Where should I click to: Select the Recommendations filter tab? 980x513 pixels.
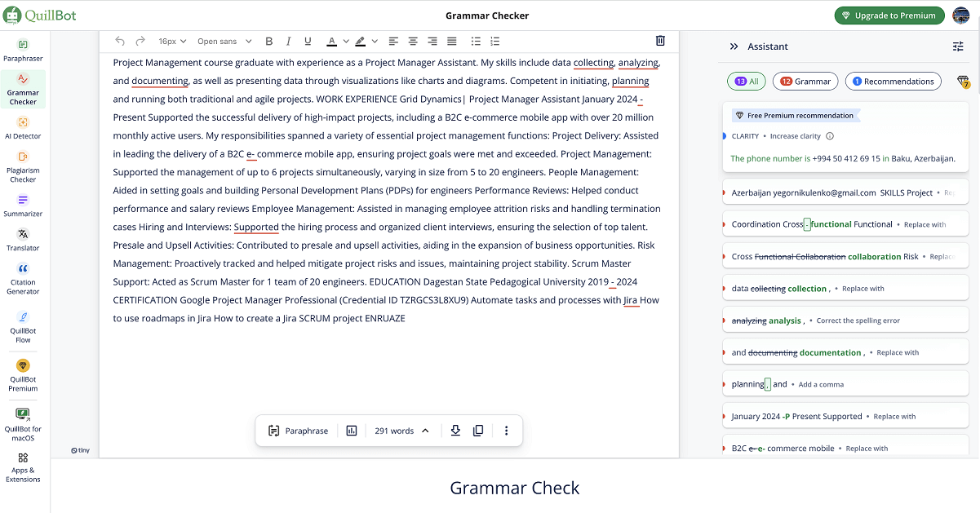(892, 82)
